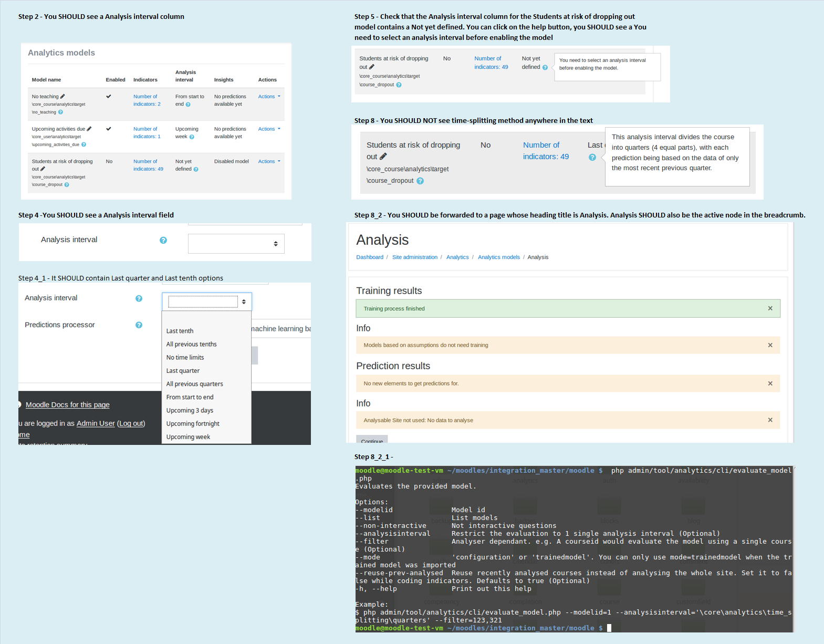Image resolution: width=824 pixels, height=644 pixels.
Task: Open help icon beside \course_dropout in Step 5
Action: pos(399,85)
